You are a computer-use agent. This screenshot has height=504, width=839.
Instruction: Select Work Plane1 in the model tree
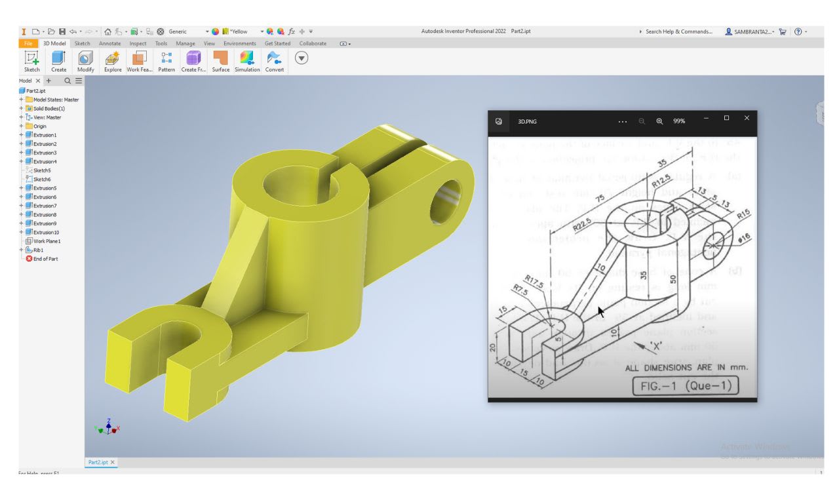(x=47, y=241)
